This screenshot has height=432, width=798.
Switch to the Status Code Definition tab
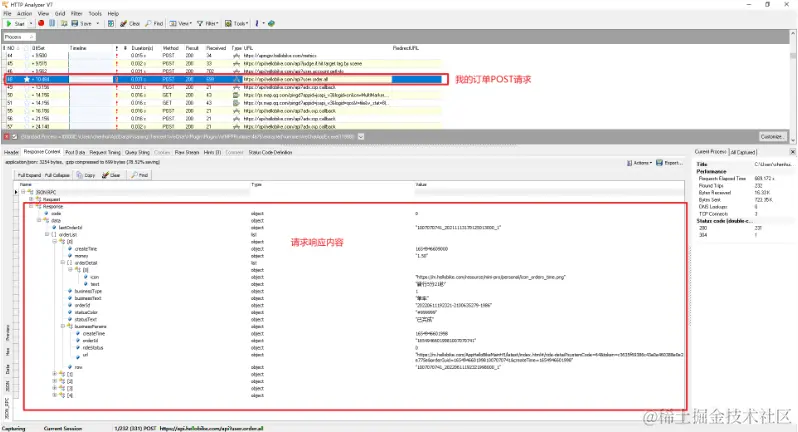270,152
